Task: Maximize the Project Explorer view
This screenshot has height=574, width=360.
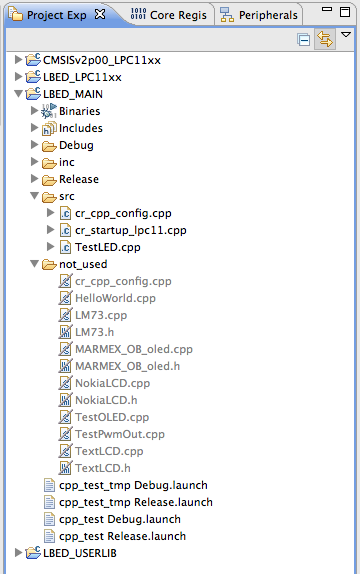Action: pos(345,12)
